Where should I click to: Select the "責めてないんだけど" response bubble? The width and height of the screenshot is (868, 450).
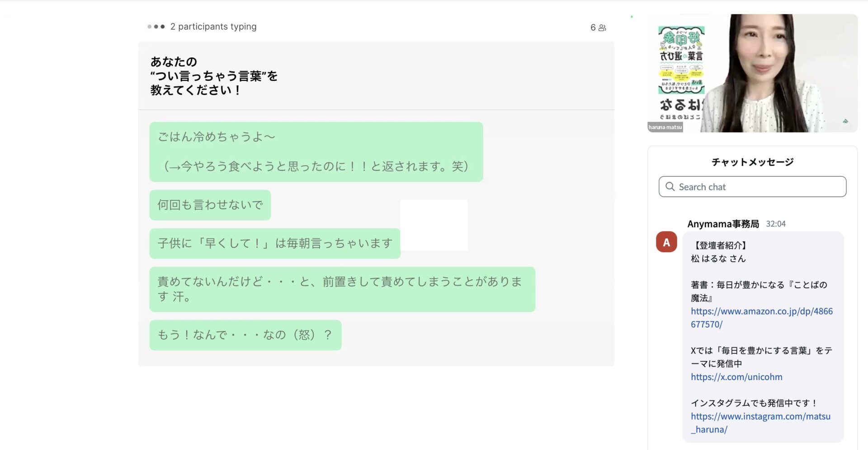click(342, 289)
